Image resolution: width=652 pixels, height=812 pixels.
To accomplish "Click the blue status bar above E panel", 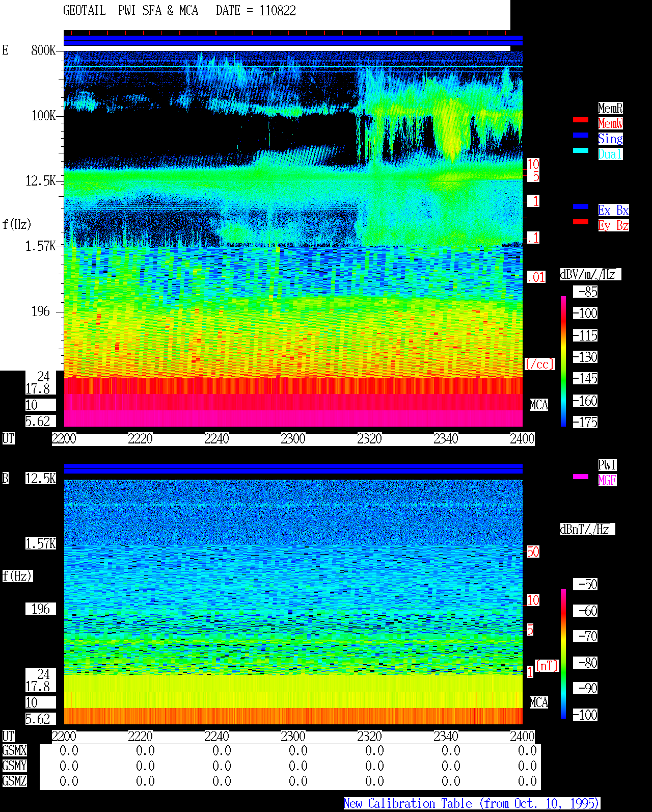I will 293,41.
